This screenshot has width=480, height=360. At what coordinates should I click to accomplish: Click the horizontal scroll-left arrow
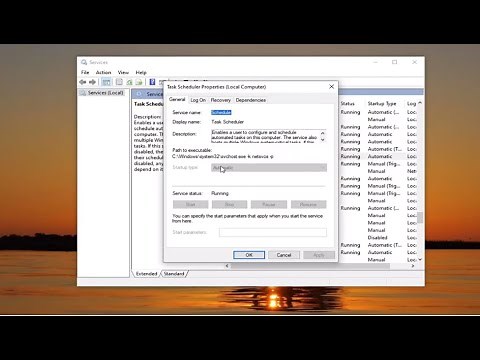[227, 266]
